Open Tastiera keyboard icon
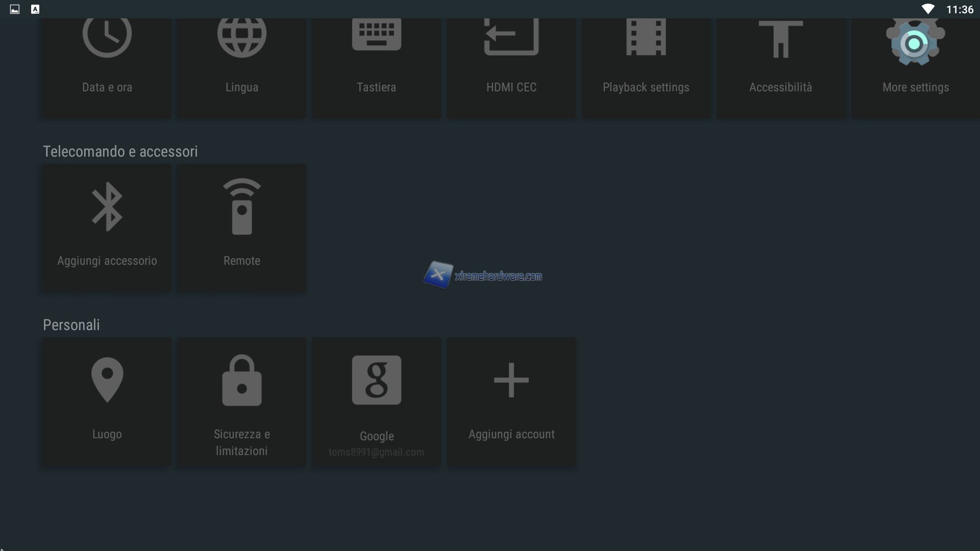 [377, 36]
